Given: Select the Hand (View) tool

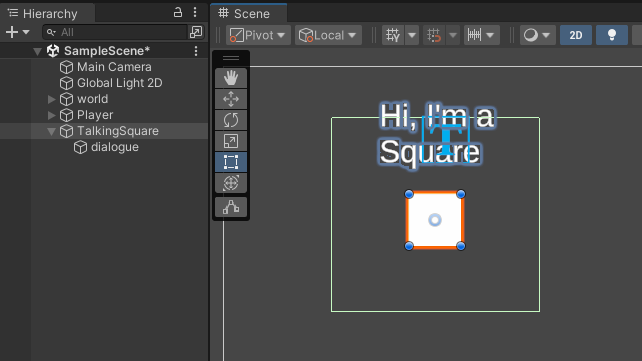Looking at the screenshot, I should [231, 78].
